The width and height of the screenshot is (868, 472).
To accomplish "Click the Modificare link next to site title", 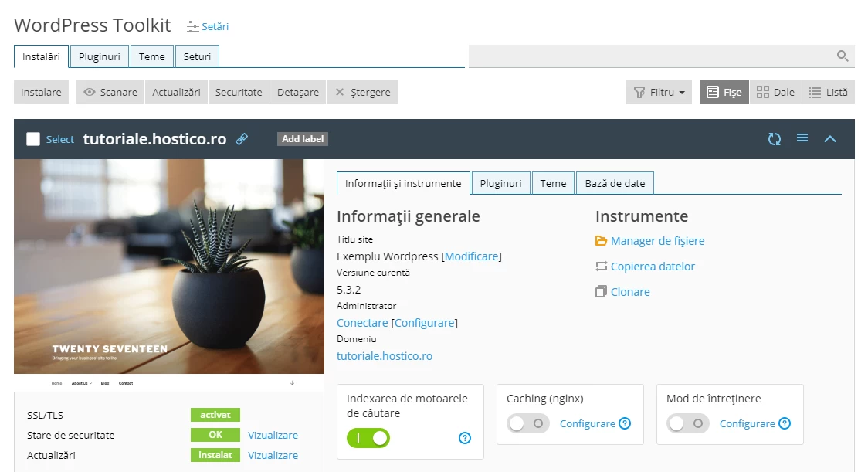I will tap(471, 256).
